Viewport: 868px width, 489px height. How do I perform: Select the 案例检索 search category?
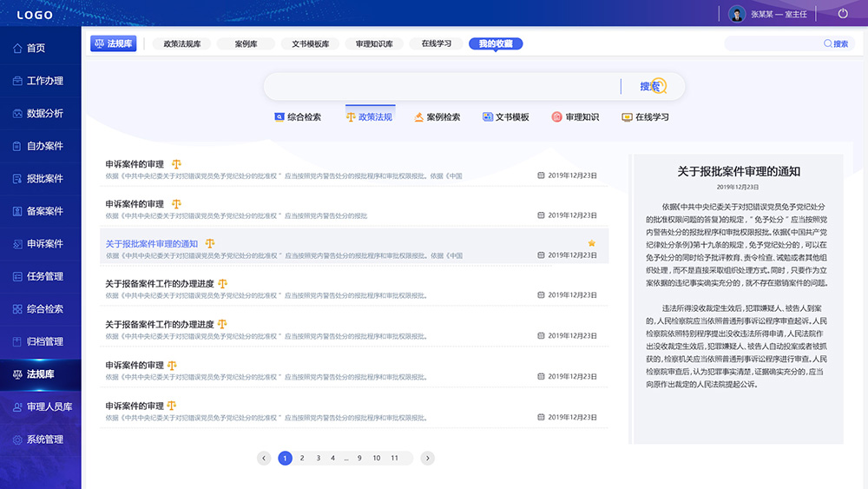pos(437,116)
